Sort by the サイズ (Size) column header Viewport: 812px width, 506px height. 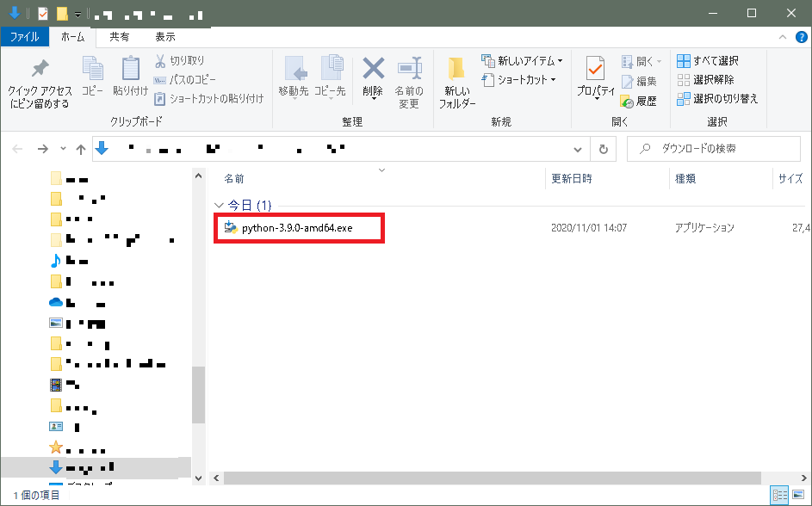790,179
